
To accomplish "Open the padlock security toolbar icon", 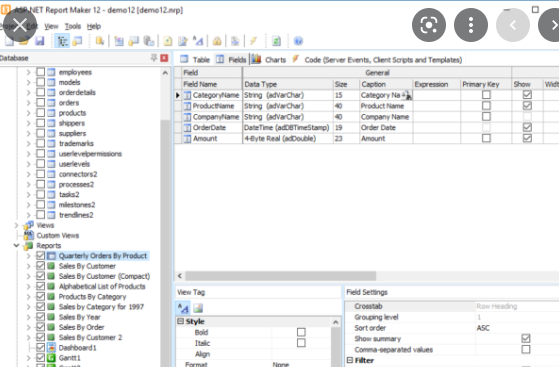I will (217, 41).
